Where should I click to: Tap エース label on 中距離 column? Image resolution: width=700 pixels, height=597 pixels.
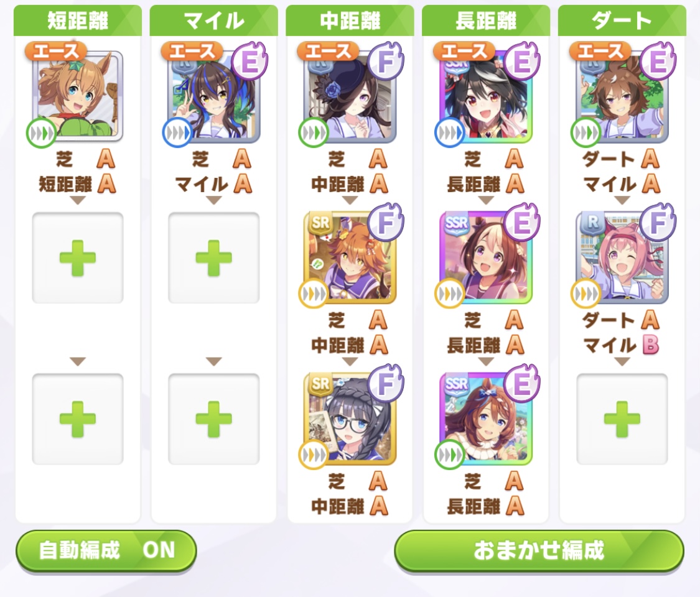327,51
